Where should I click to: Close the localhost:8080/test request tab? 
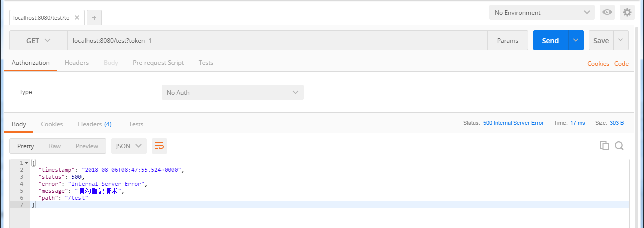77,17
